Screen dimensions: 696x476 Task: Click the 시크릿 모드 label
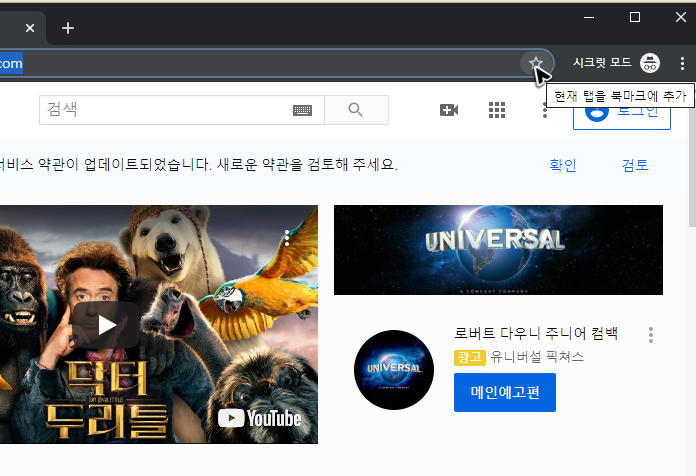602,63
